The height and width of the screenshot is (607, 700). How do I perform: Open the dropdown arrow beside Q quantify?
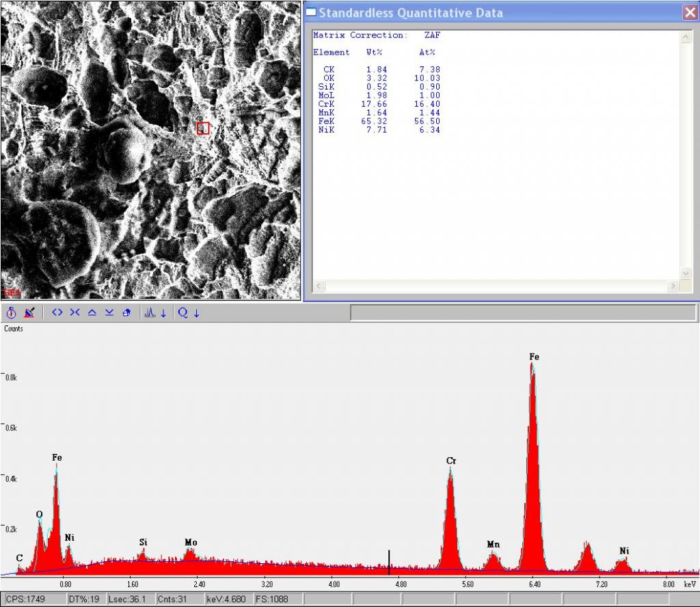coord(197,314)
